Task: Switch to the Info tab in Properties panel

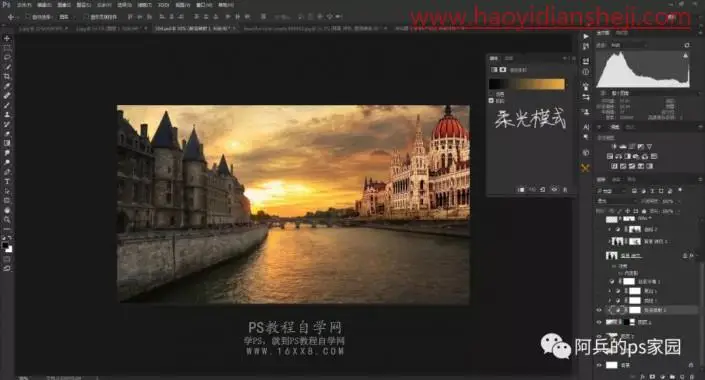Action: 509,58
